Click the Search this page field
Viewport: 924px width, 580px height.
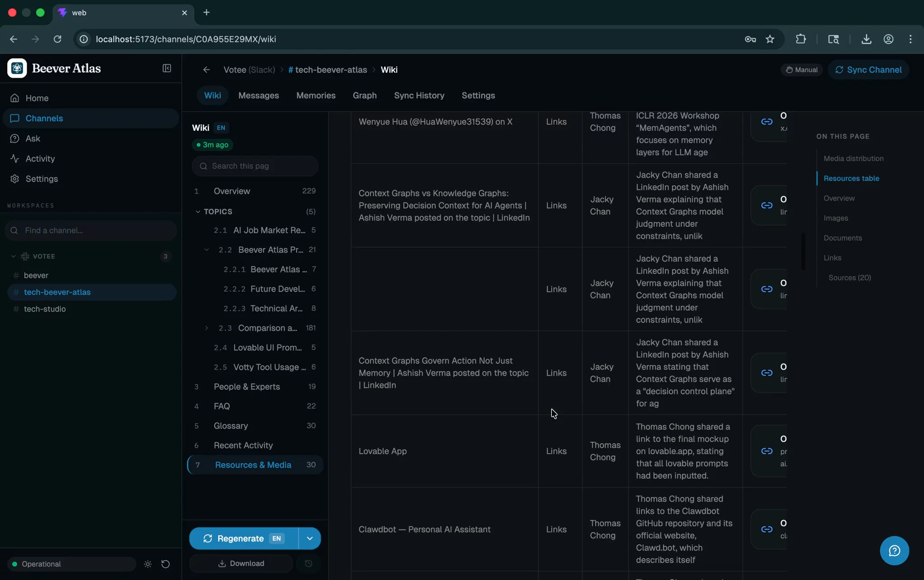click(255, 166)
